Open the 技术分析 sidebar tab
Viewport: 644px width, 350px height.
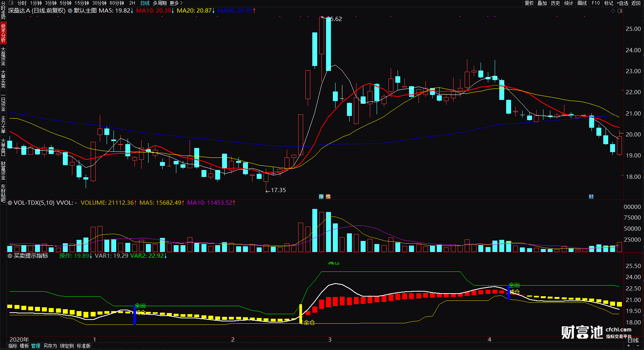pyautogui.click(x=3, y=33)
